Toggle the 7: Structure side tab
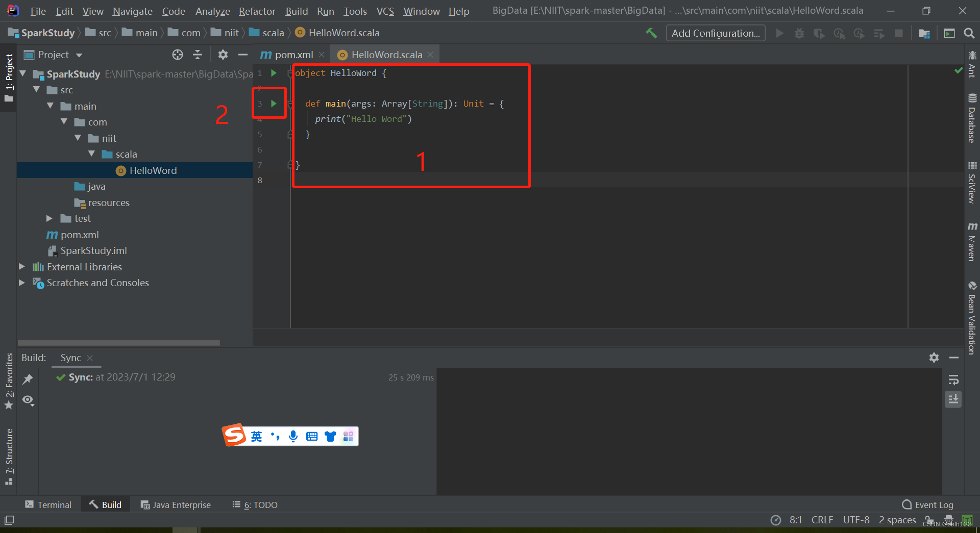 pos(9,456)
